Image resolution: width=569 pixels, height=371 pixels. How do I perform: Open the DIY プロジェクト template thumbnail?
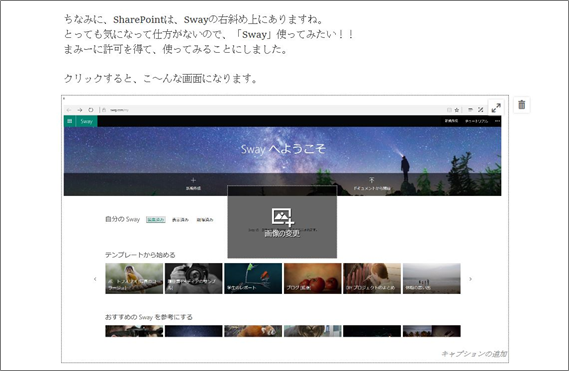click(x=372, y=278)
